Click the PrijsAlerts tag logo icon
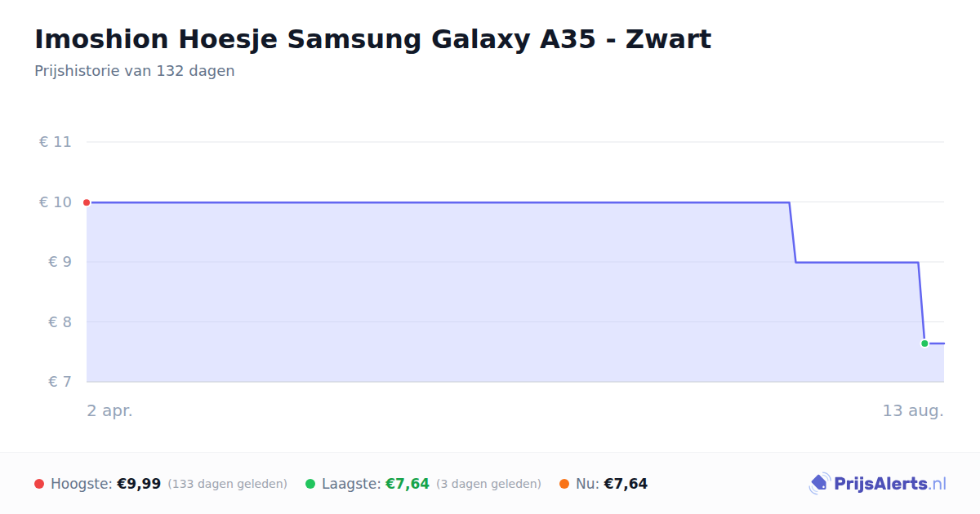The width and height of the screenshot is (980, 514). coord(819,484)
